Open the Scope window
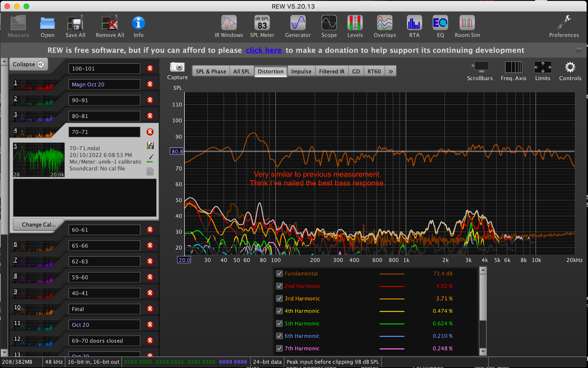This screenshot has height=368, width=588. coord(329,26)
